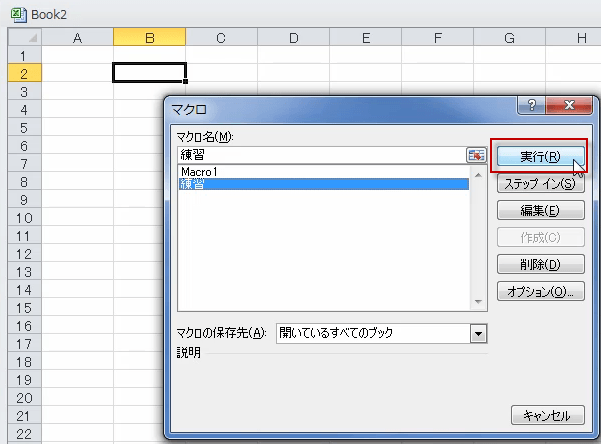601x444 pixels.
Task: Select row 15 header
Action: (25, 308)
